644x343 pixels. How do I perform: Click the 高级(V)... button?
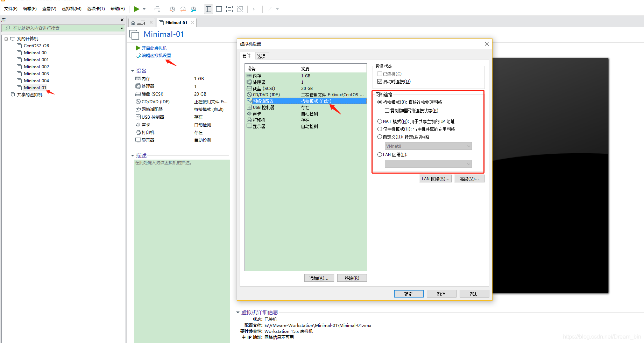pos(469,178)
